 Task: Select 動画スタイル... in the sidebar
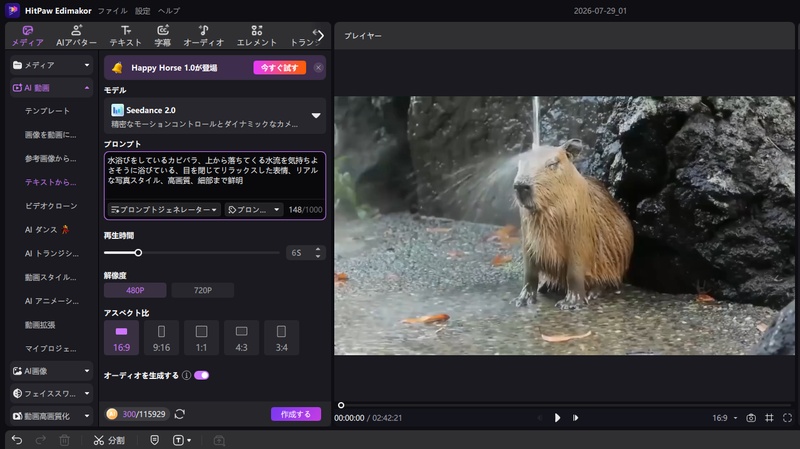[x=51, y=277]
